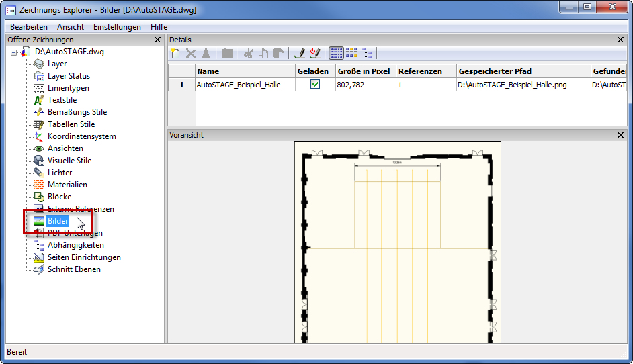The height and width of the screenshot is (364, 633).
Task: Click the Purge broom toolbar icon
Action: tap(206, 53)
